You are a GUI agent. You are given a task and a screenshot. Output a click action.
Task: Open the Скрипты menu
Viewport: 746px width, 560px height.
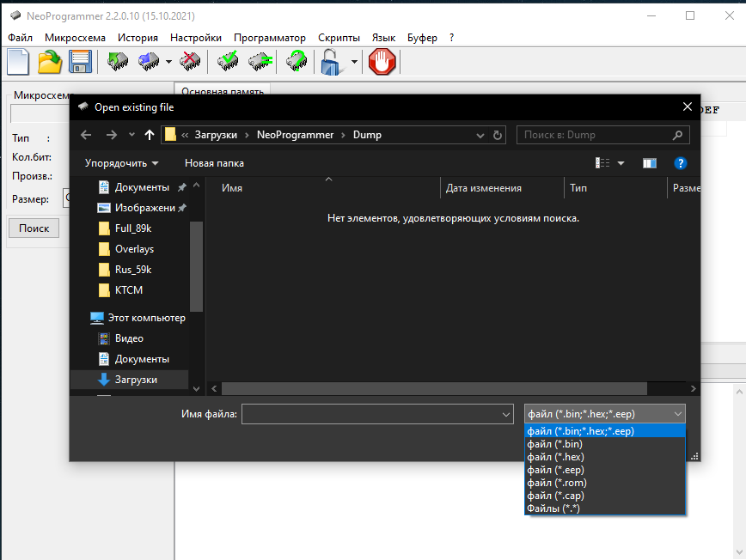tap(339, 38)
